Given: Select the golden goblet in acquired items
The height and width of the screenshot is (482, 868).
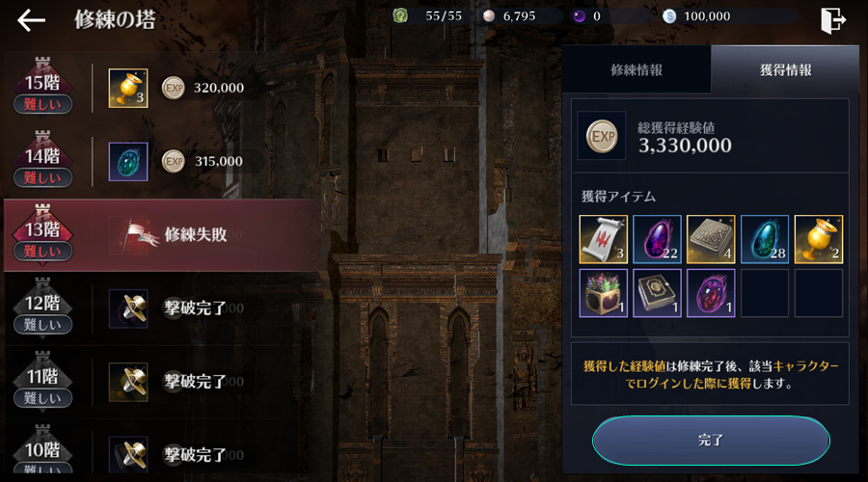Looking at the screenshot, I should [818, 239].
